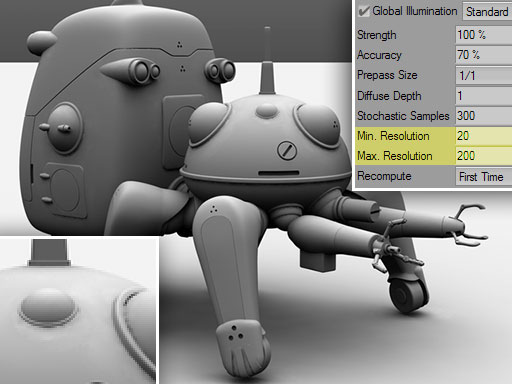
Task: Click the Accuracy 70 % field
Action: (x=484, y=55)
